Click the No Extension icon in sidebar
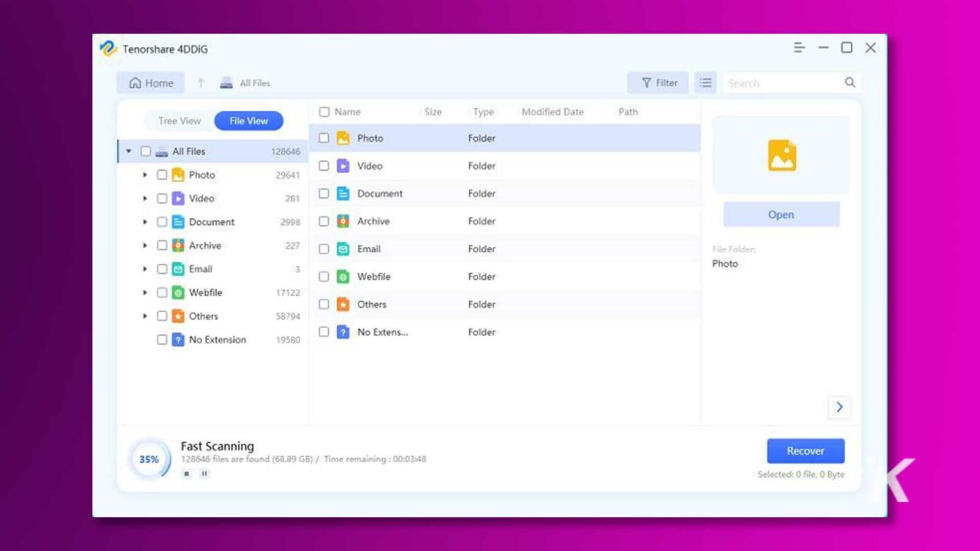 (178, 340)
